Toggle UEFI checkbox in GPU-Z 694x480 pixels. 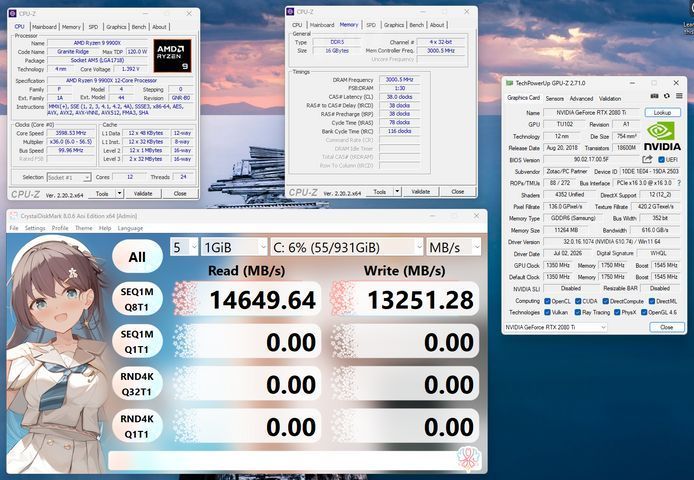click(662, 159)
